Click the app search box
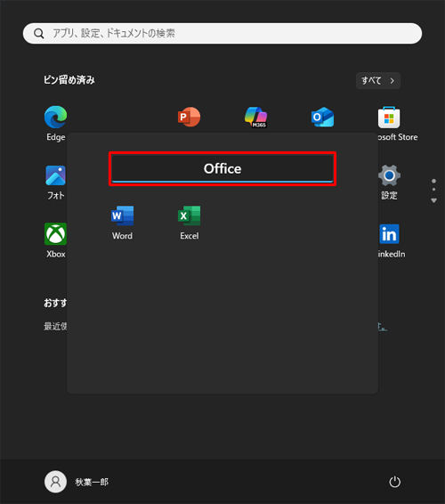 222,33
